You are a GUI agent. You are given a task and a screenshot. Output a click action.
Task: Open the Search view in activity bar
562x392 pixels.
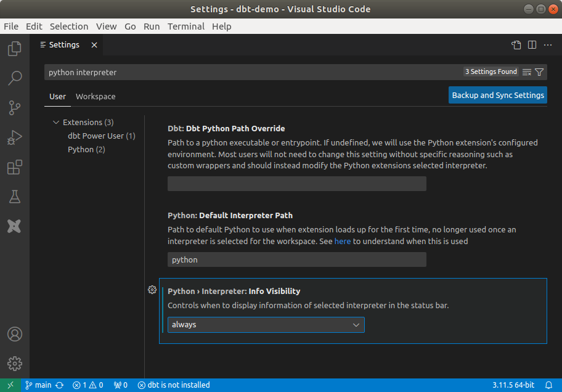15,78
